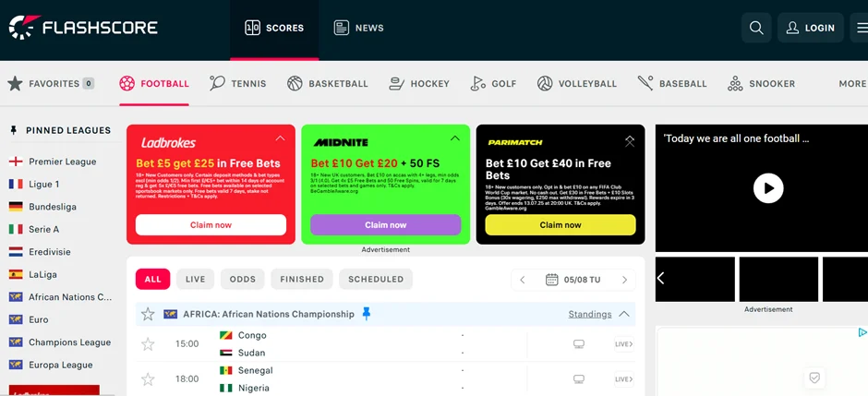Go to next day arrow
Image resolution: width=868 pixels, height=396 pixels.
625,280
